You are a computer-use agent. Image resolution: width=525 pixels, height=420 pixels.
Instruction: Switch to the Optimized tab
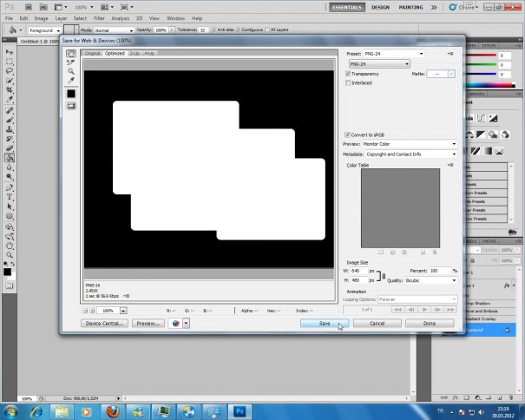[115, 53]
